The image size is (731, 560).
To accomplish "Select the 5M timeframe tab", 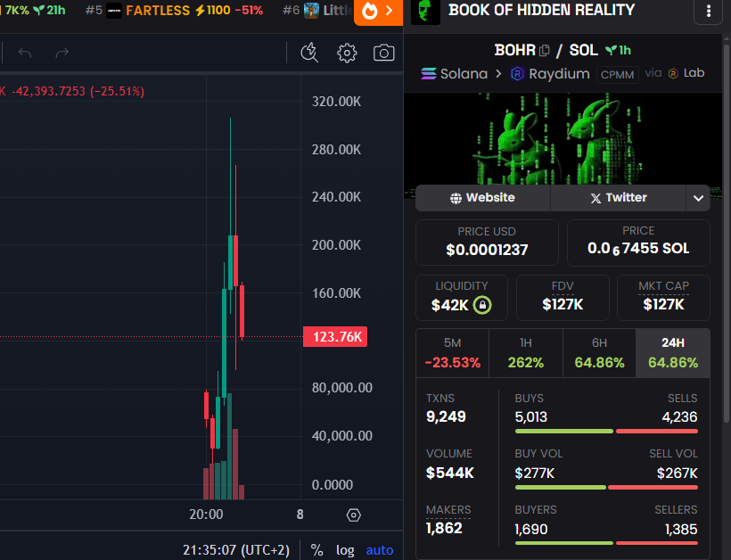I will point(452,353).
